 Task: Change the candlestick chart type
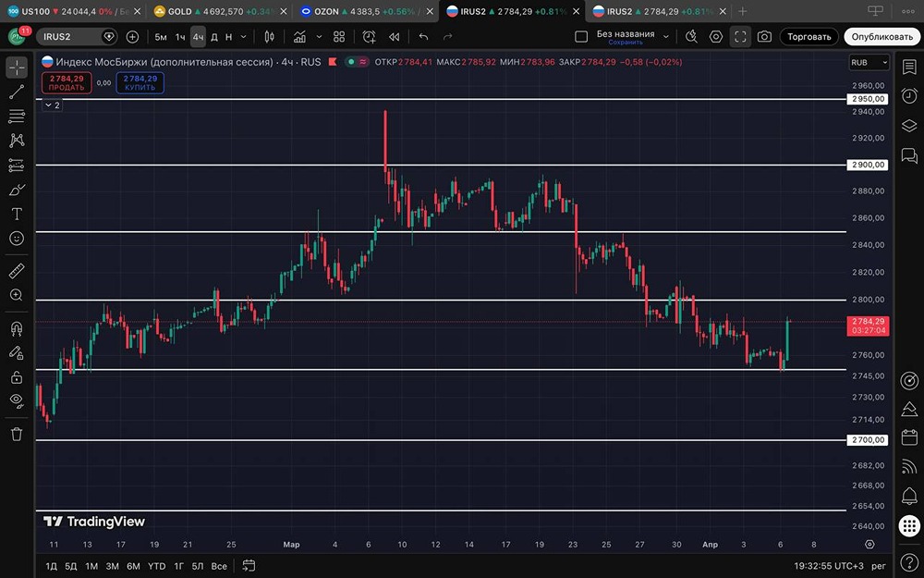[269, 37]
